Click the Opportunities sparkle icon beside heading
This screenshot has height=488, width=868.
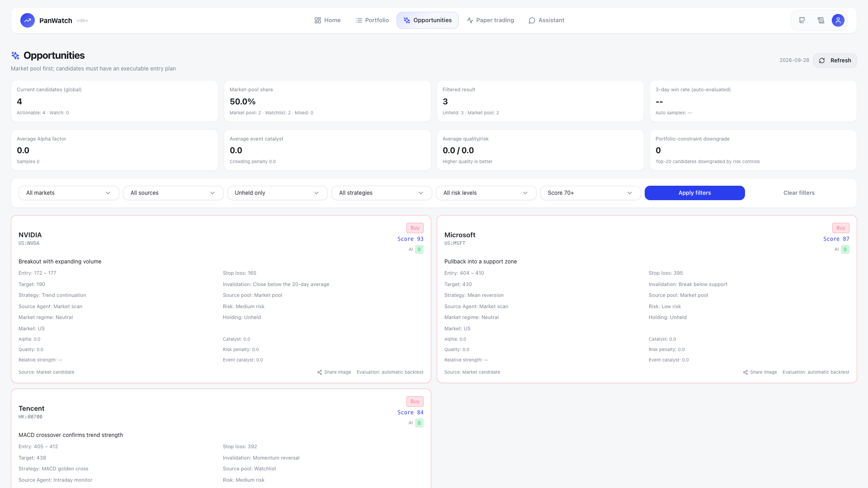[x=15, y=56]
